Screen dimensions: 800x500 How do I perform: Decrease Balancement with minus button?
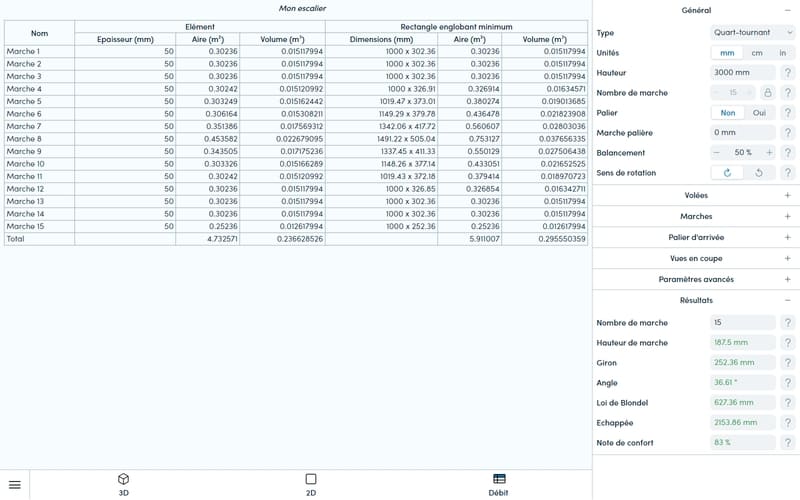[x=716, y=153]
